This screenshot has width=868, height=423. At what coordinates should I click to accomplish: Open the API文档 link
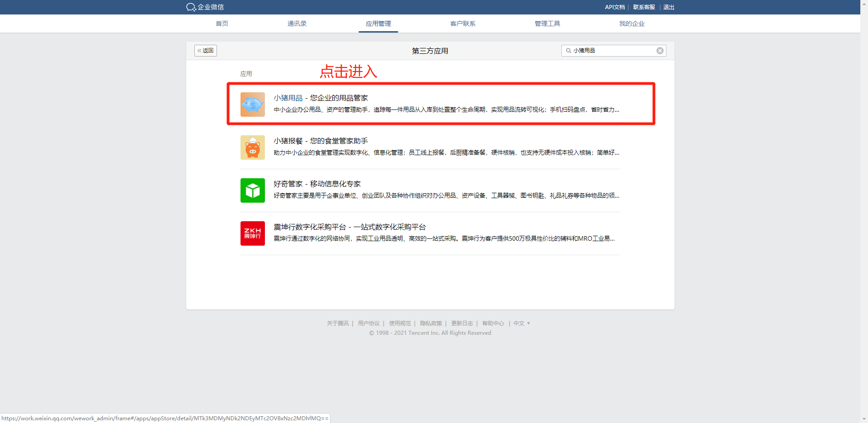615,7
